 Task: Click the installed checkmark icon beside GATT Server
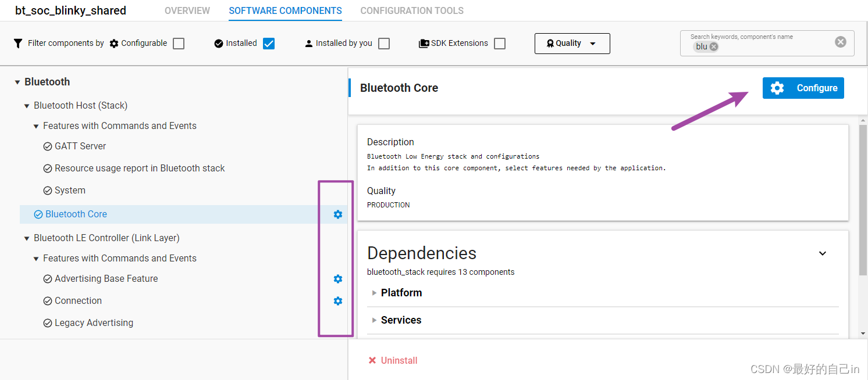48,146
